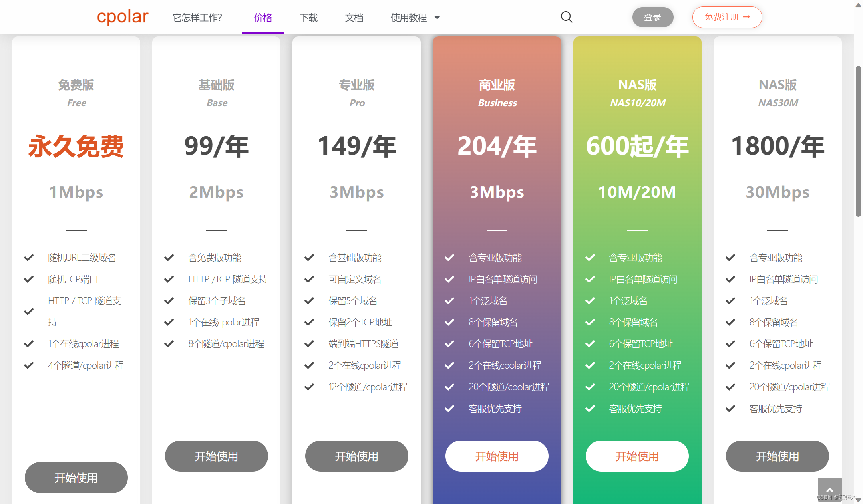The image size is (863, 504).
Task: Click checkmark beside 随机URL二级域名
Action: [29, 258]
